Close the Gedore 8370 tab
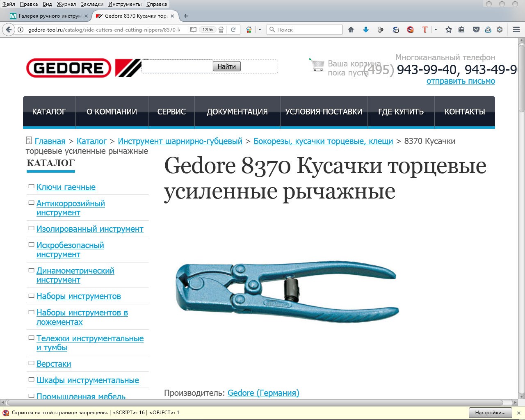Image resolution: width=525 pixels, height=420 pixels. point(172,16)
